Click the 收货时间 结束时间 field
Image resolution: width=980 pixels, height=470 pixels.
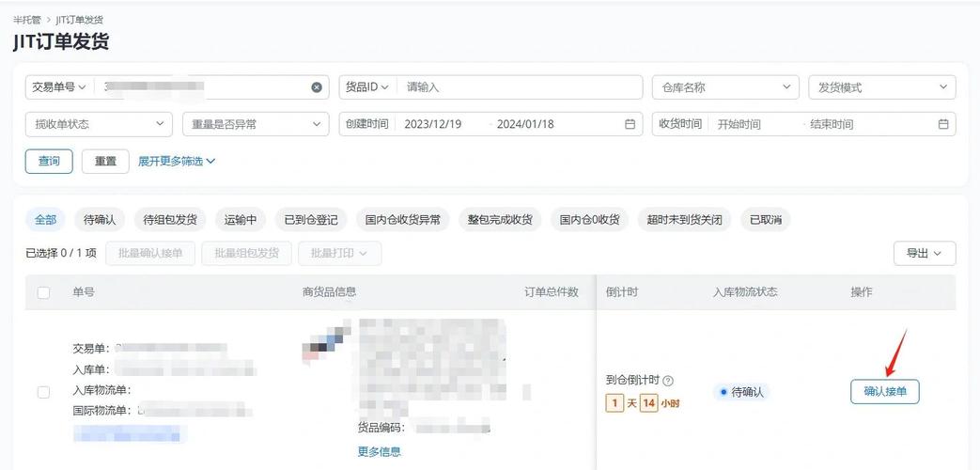point(832,124)
